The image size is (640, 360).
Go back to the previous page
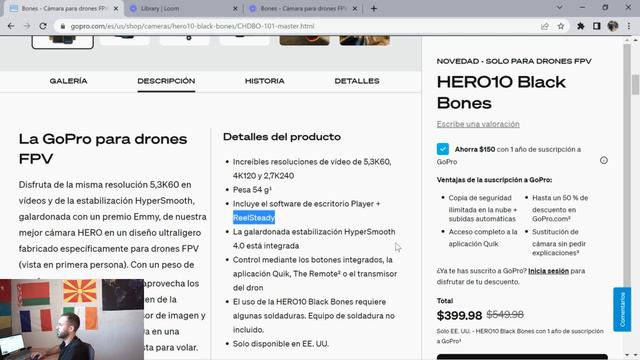(x=11, y=26)
